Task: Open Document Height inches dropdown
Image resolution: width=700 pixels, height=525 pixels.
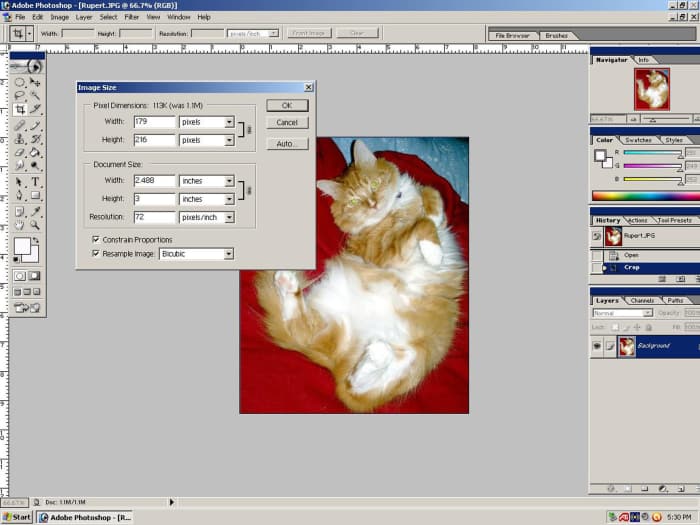Action: [229, 199]
